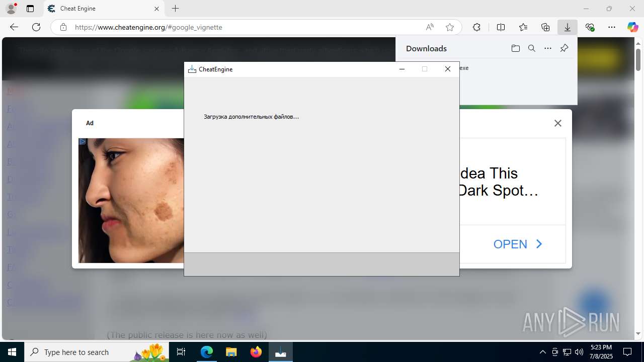Open the Windows notification center
The image size is (644, 362).
tap(627, 352)
